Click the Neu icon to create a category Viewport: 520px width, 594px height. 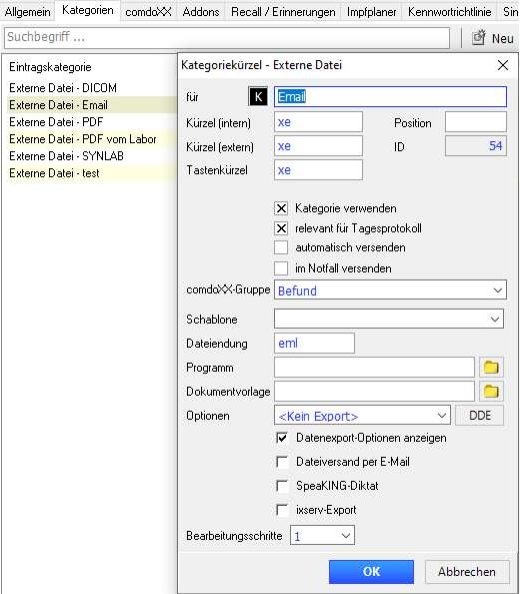coord(479,38)
